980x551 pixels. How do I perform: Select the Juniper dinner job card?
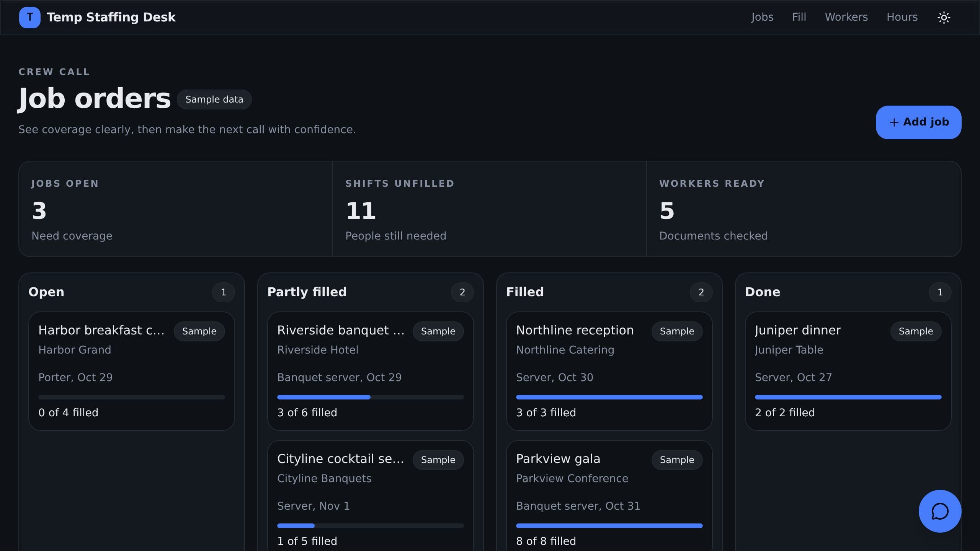[848, 371]
